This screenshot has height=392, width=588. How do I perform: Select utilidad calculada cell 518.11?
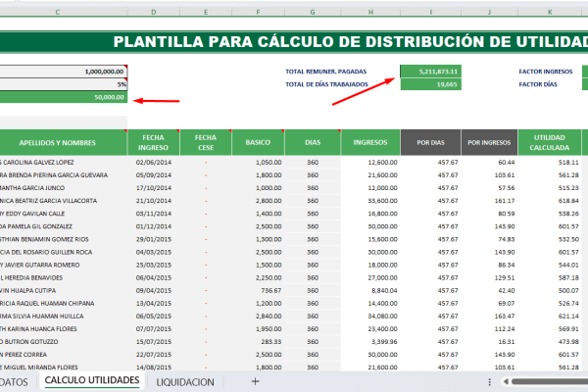pos(550,163)
